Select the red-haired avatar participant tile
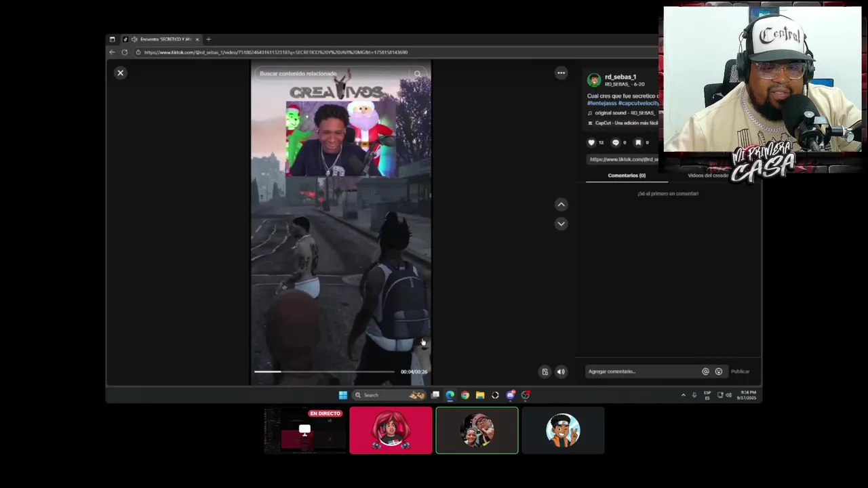 coord(391,430)
